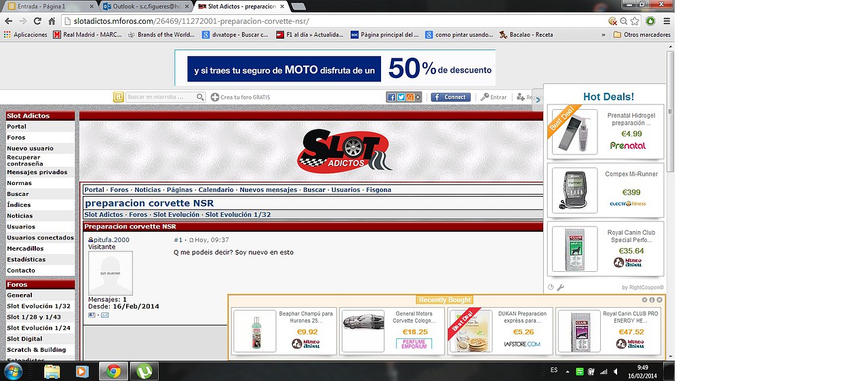Open Aplicaciones in bookmarks bar
The height and width of the screenshot is (381, 868).
[26, 35]
